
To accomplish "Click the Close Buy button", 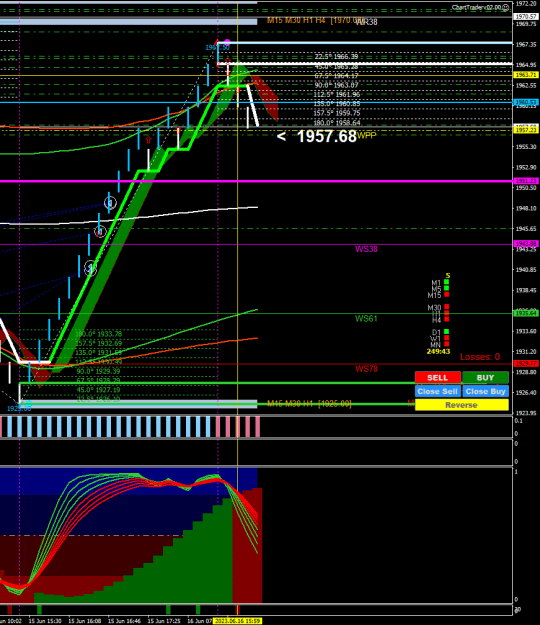I will tap(485, 391).
